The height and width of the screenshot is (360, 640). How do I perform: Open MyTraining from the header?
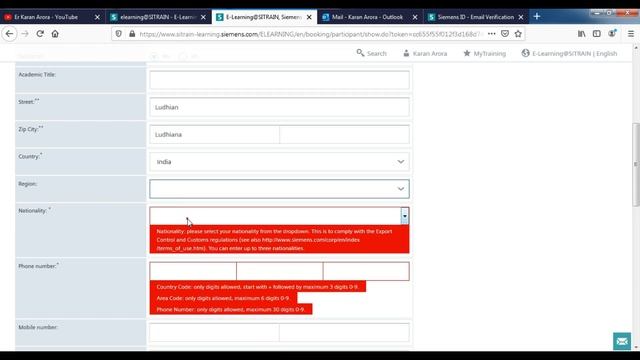pos(484,53)
